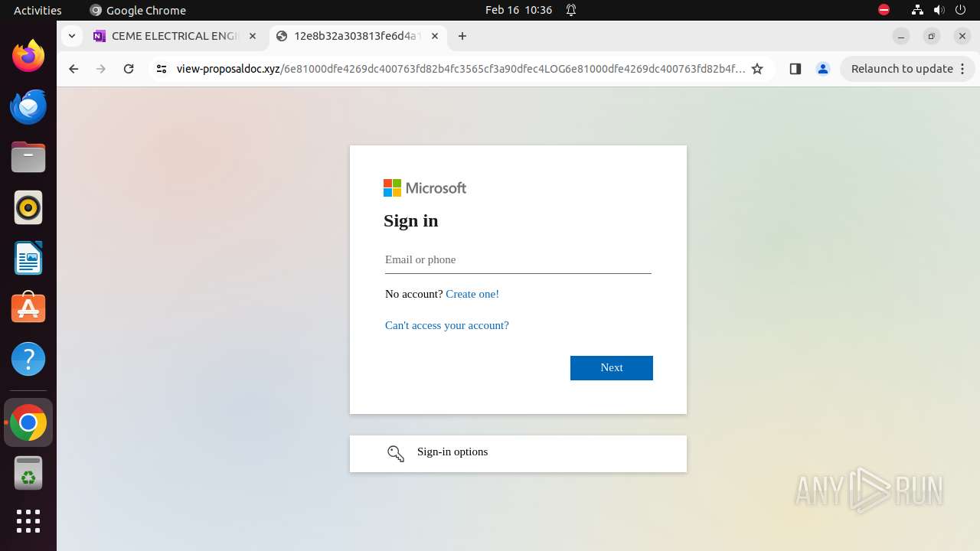
Task: Click the forward navigation arrow
Action: [x=101, y=69]
